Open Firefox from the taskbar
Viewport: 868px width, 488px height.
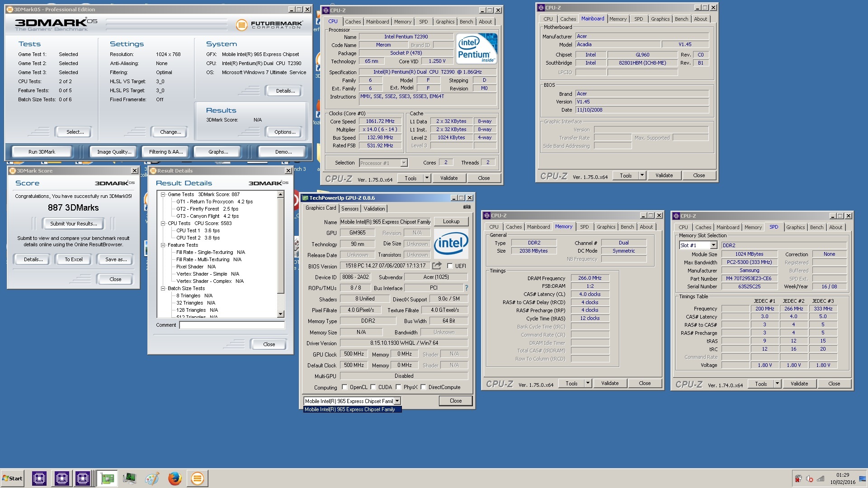pos(175,478)
